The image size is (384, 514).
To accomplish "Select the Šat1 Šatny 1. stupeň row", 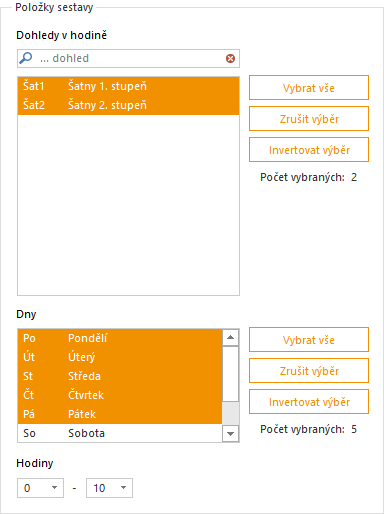I will pyautogui.click(x=128, y=86).
